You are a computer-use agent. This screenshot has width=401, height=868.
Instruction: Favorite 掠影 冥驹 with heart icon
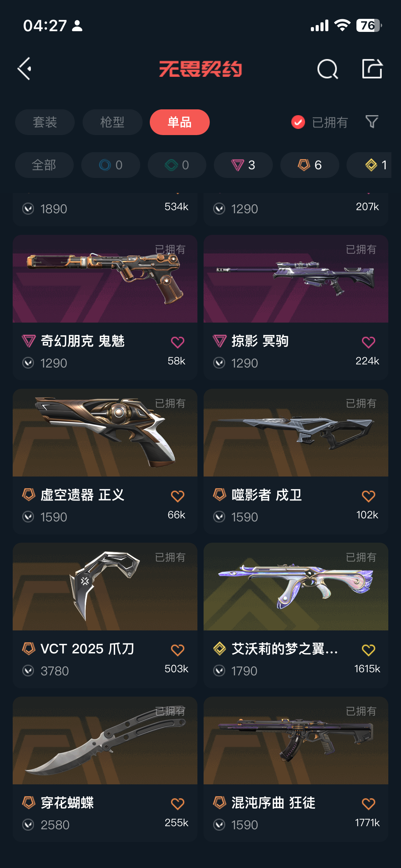(368, 342)
